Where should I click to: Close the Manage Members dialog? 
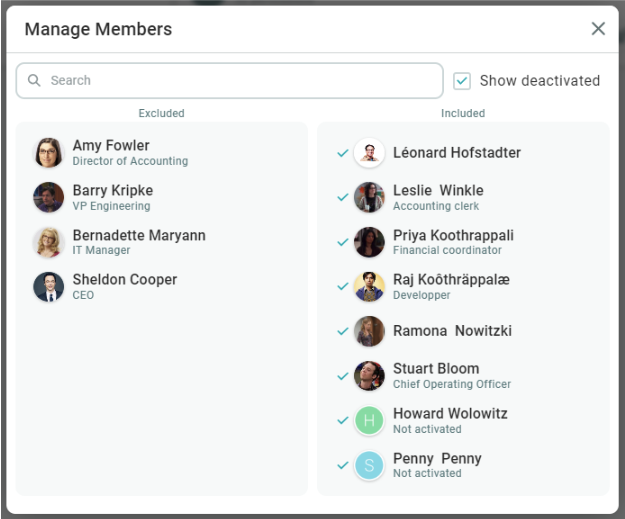(x=598, y=29)
